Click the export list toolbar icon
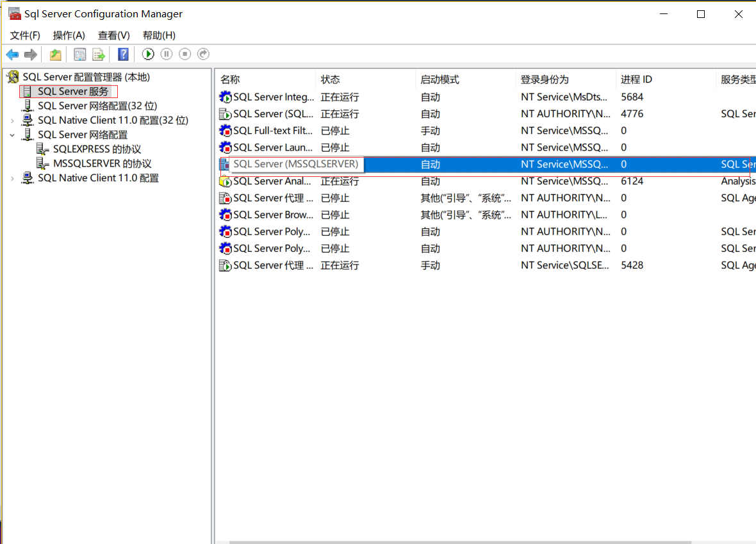Viewport: 756px width, 544px height. click(x=99, y=54)
